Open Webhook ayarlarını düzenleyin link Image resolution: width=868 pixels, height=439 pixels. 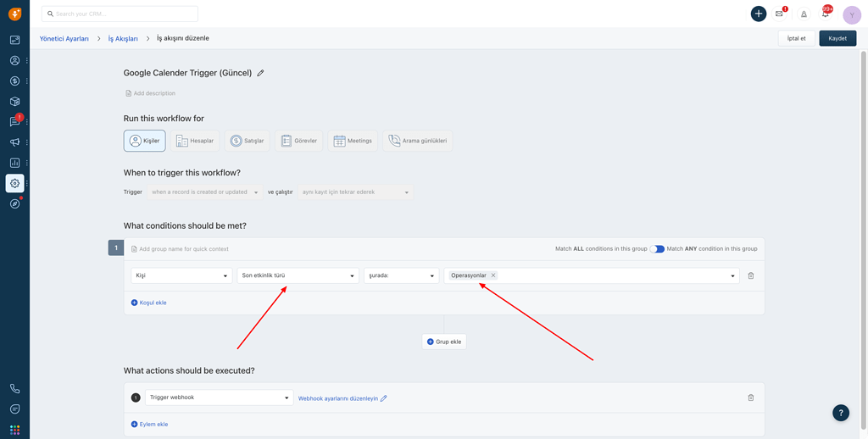coord(338,398)
